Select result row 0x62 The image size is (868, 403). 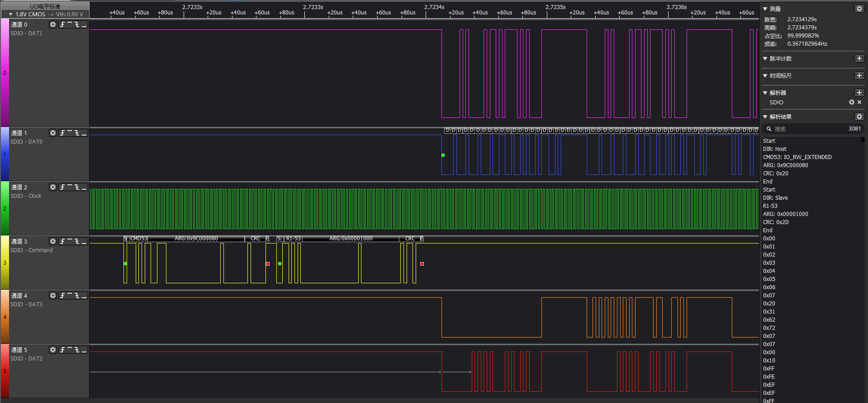pyautogui.click(x=769, y=320)
